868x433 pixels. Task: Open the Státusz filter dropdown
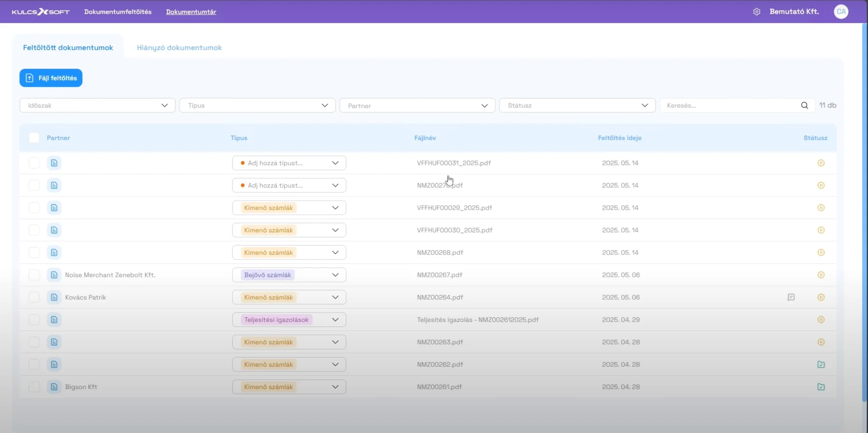(x=577, y=105)
